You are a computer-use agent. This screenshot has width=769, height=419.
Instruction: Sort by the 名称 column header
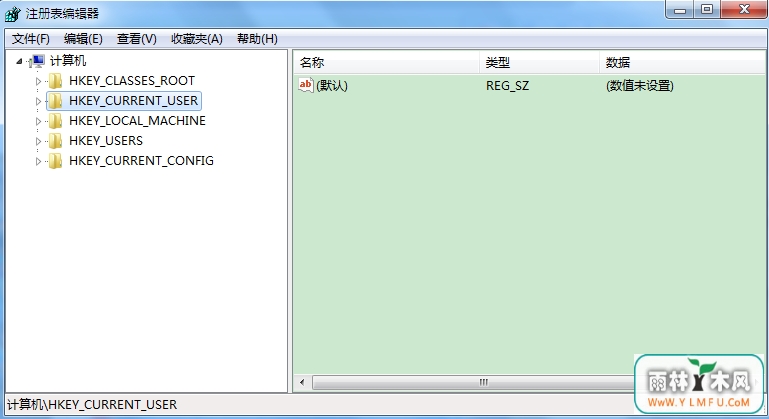(386, 62)
